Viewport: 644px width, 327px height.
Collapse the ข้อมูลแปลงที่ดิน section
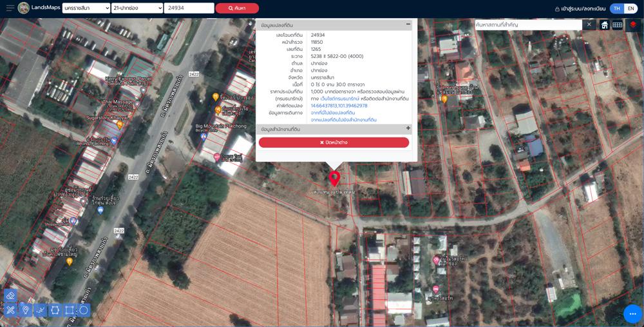(x=408, y=25)
